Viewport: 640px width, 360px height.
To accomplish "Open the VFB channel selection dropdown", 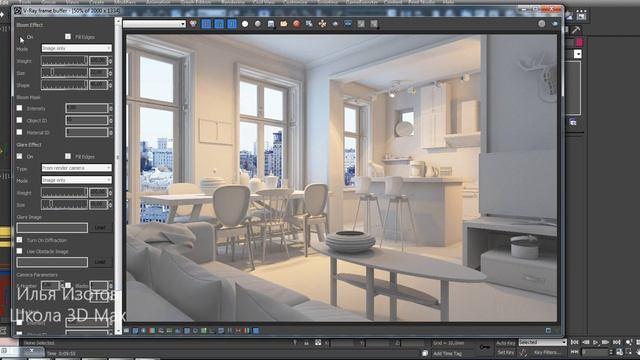I will point(154,24).
